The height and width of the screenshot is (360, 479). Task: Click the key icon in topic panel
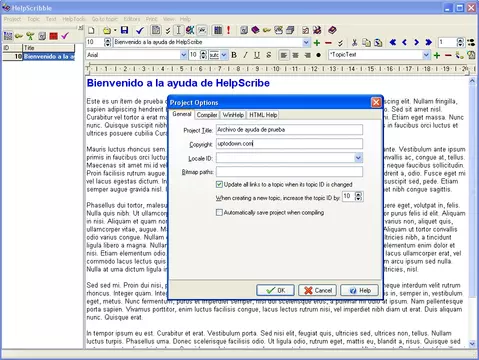19,36
